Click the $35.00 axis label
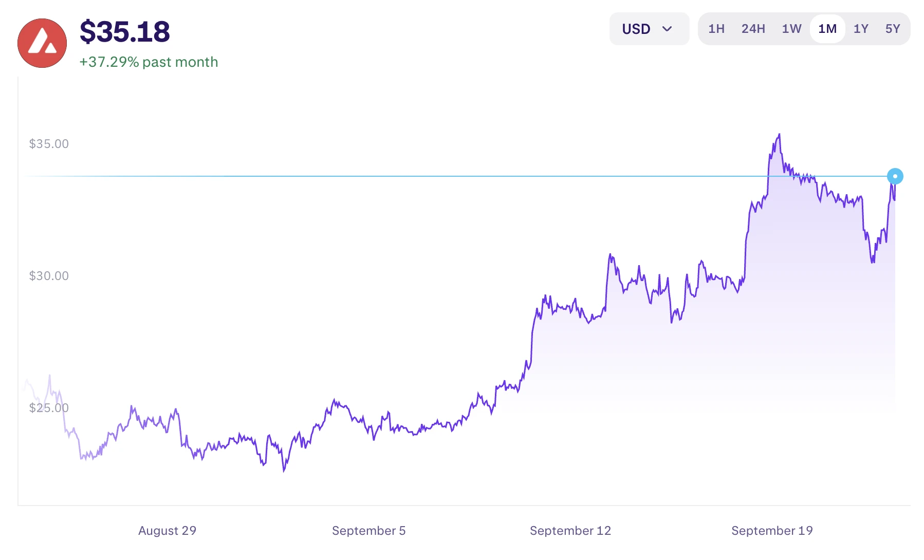The width and height of the screenshot is (924, 560). (x=49, y=144)
